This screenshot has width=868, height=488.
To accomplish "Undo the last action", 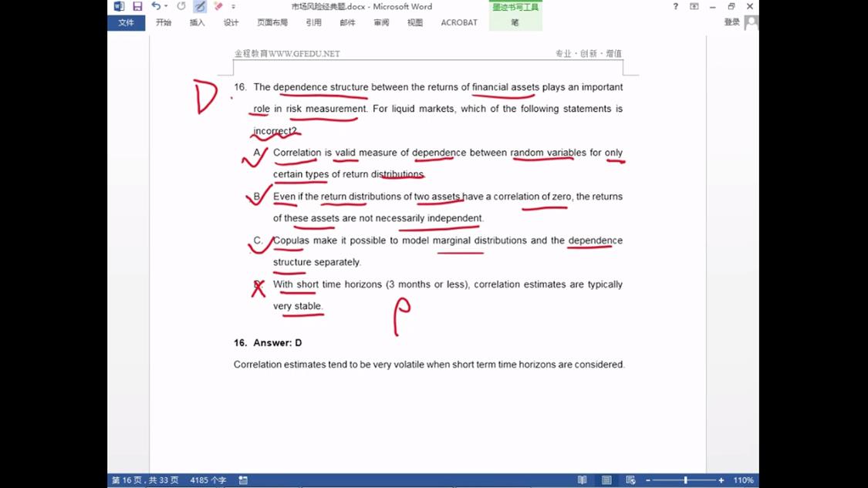I will pos(156,6).
